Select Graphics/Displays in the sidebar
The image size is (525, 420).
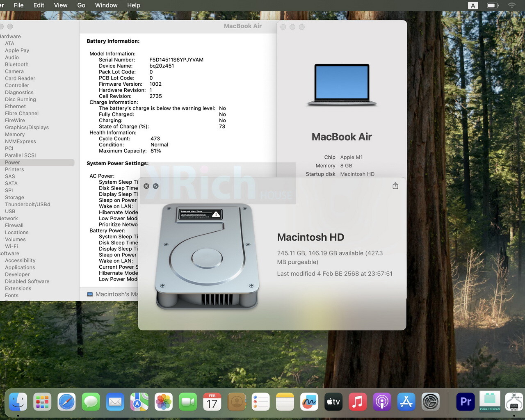coord(27,128)
